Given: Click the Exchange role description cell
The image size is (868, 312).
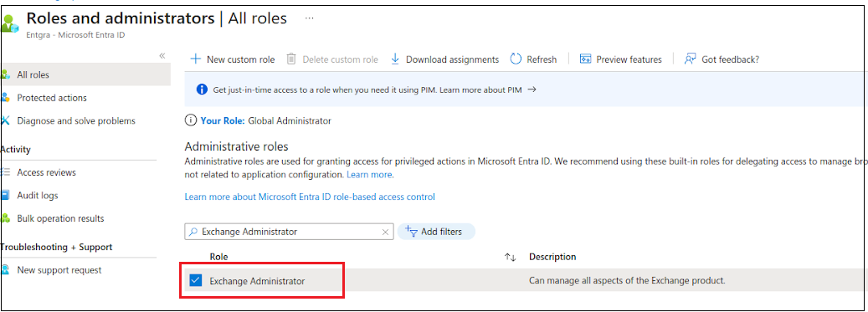Looking at the screenshot, I should (x=627, y=280).
